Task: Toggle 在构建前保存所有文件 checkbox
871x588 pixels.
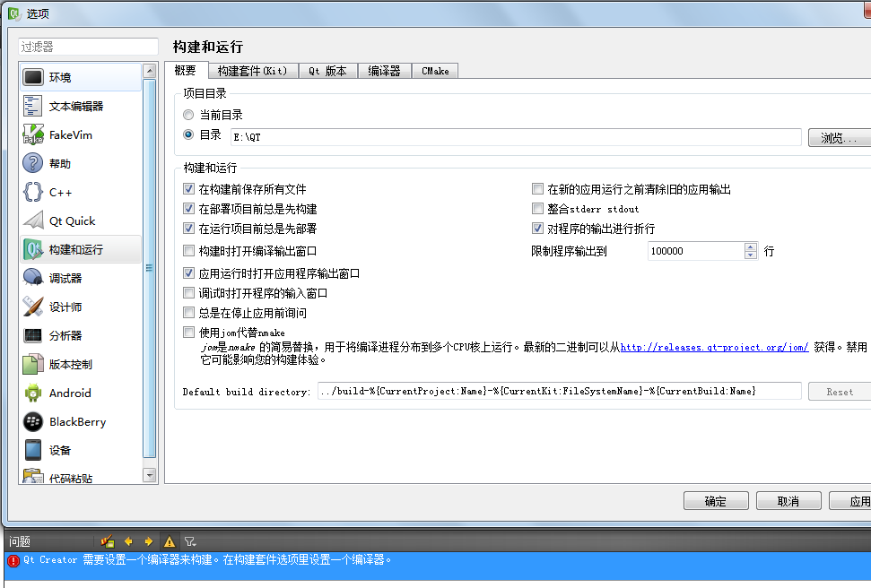Action: (x=189, y=189)
